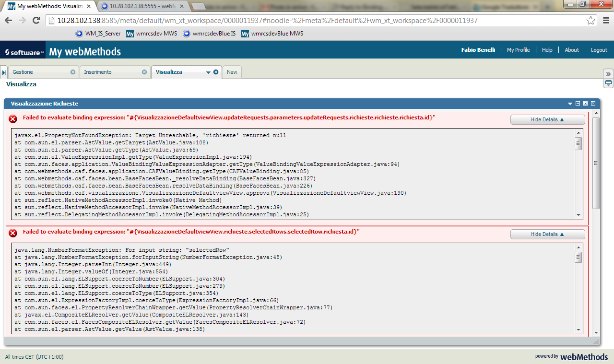Select the Visualizza tab
This screenshot has height=364, width=614.
[x=169, y=72]
